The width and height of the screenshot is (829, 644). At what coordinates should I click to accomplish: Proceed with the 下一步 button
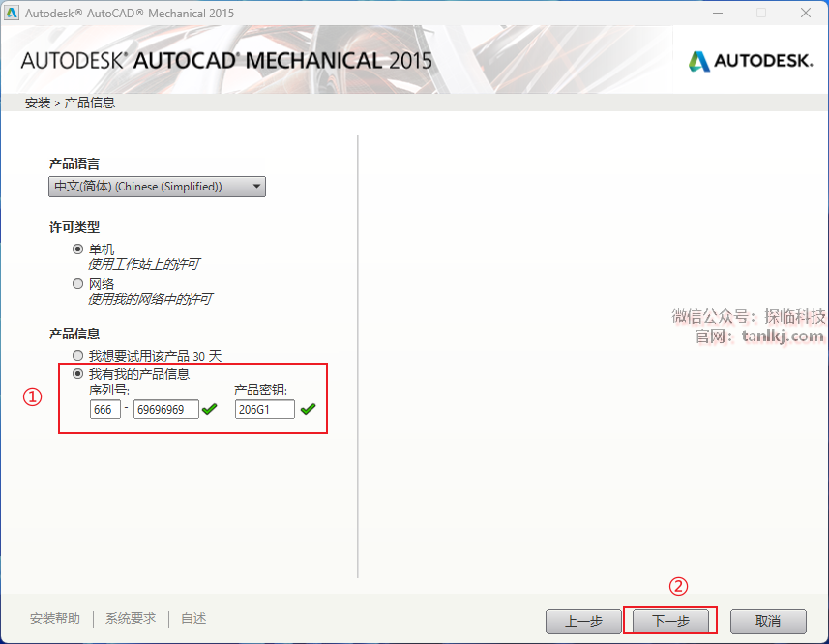(x=671, y=622)
